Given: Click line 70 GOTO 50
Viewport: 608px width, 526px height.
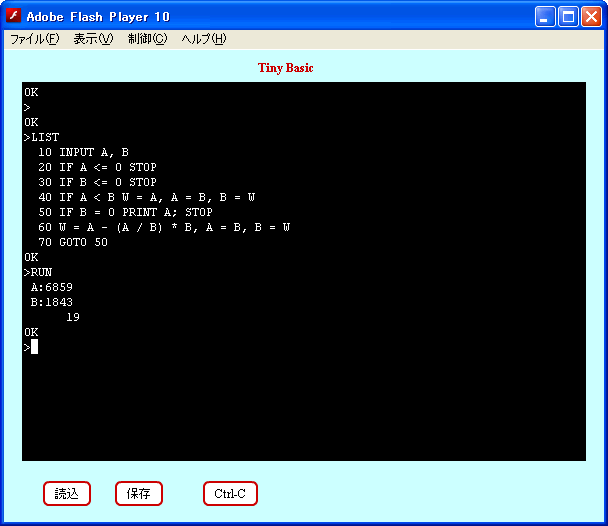Looking at the screenshot, I should coord(73,242).
